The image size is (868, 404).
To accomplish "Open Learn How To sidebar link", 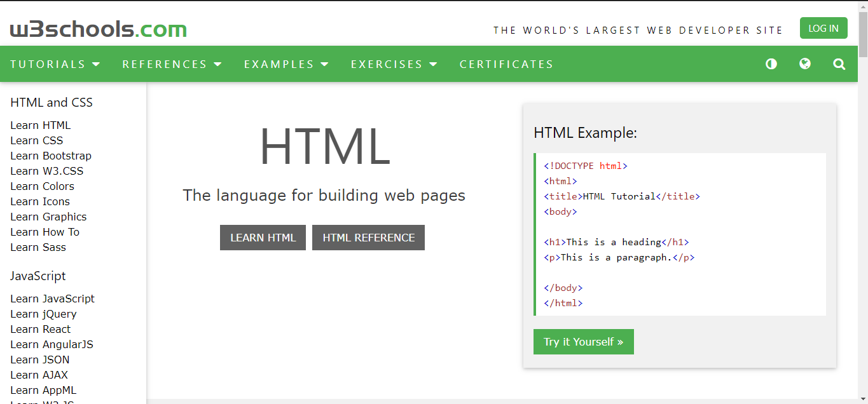I will (45, 232).
